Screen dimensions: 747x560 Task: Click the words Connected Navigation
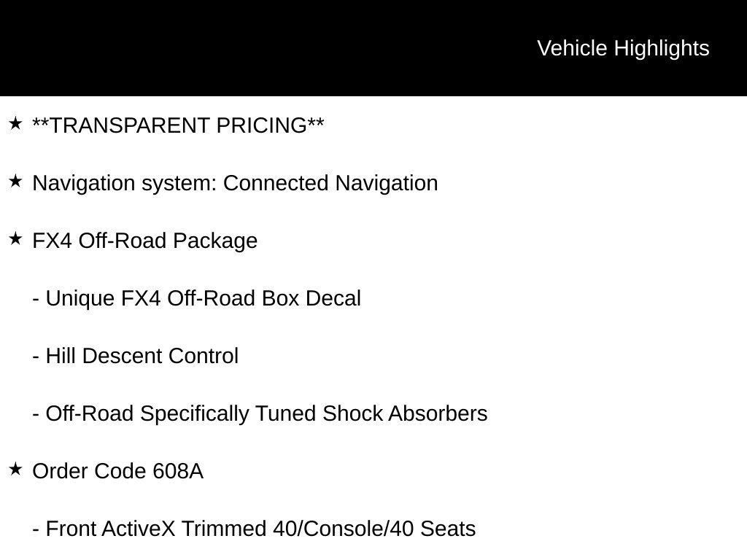tap(330, 183)
